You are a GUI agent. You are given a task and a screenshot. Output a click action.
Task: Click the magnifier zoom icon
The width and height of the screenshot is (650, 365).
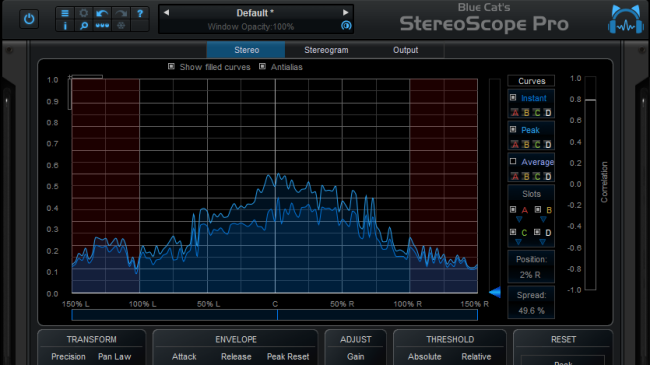tap(84, 26)
